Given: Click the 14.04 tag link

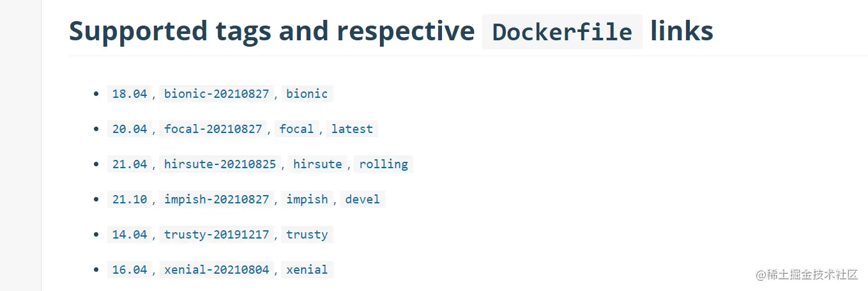Looking at the screenshot, I should (130, 235).
